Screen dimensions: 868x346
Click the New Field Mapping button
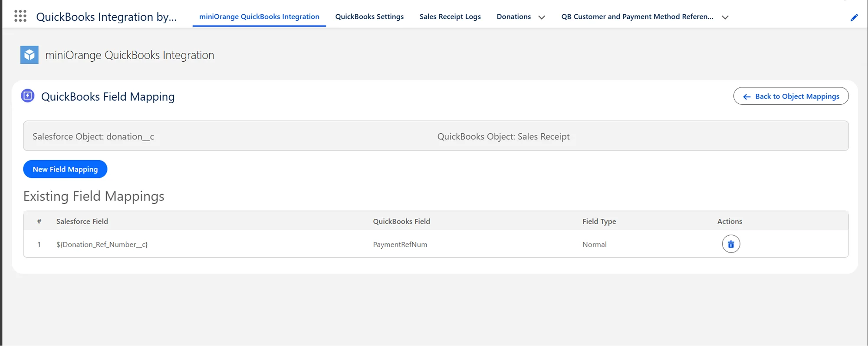pos(65,169)
